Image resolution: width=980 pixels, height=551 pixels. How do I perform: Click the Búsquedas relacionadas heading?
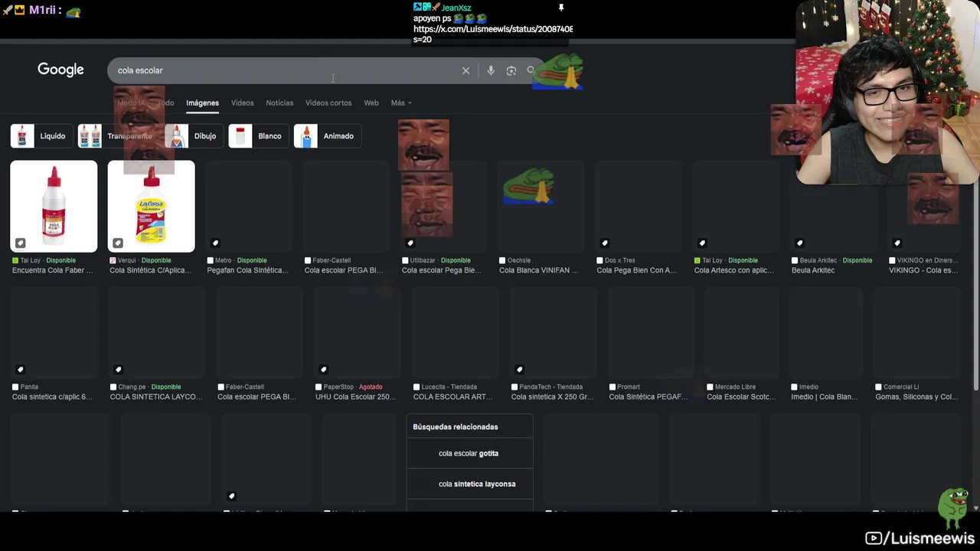456,427
